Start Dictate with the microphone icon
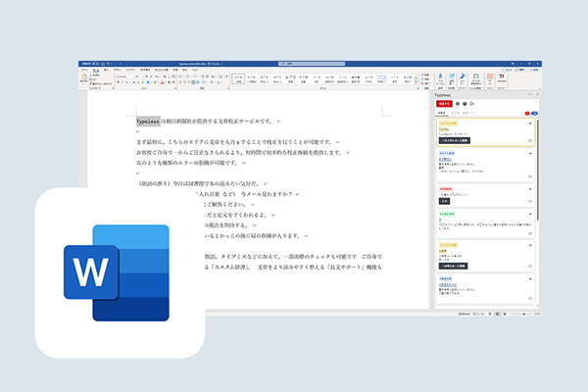588x392 pixels. pyautogui.click(x=440, y=76)
